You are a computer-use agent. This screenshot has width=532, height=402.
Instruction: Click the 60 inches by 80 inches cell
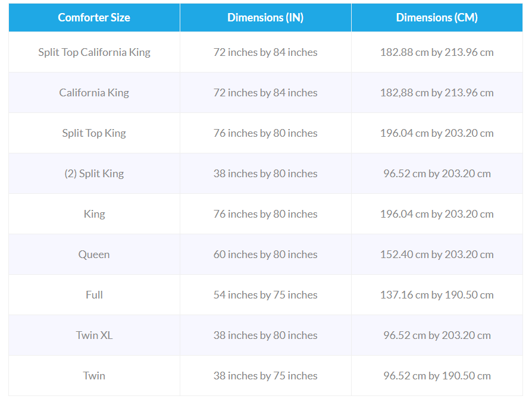(x=265, y=255)
